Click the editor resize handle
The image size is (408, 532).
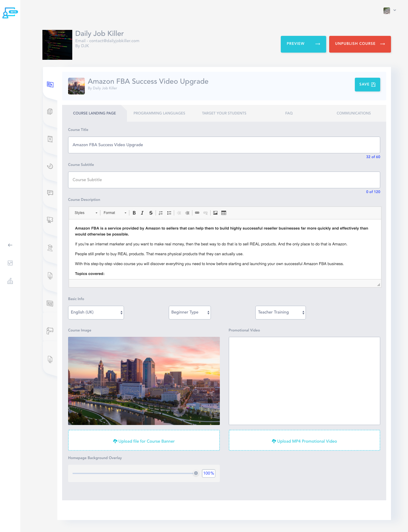click(x=378, y=285)
